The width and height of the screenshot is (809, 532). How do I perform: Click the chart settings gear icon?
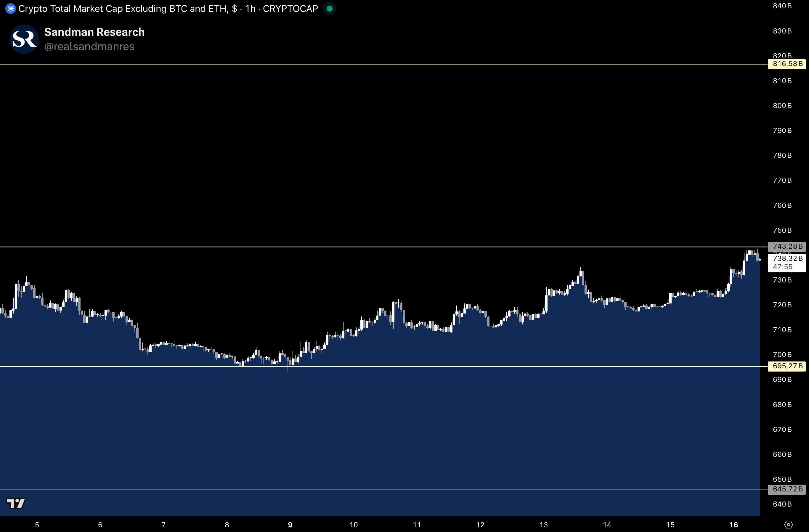pos(789,525)
